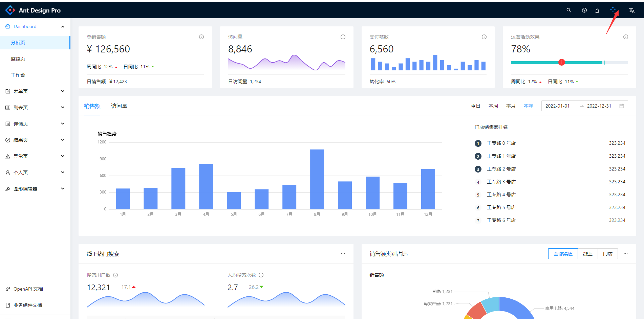Filter by 本周
Viewport: 644px width, 319px height.
pos(493,106)
